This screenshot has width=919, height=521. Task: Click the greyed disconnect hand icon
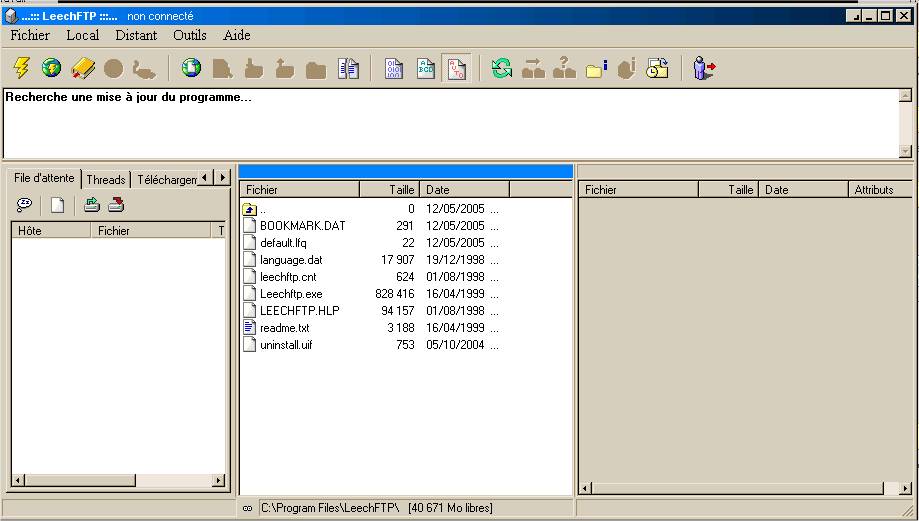[144, 70]
